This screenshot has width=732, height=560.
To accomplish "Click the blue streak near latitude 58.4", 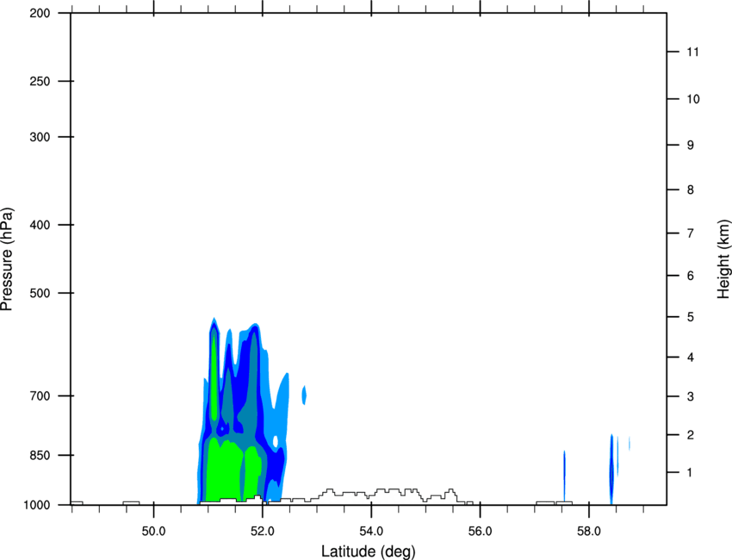I will coord(611,470).
